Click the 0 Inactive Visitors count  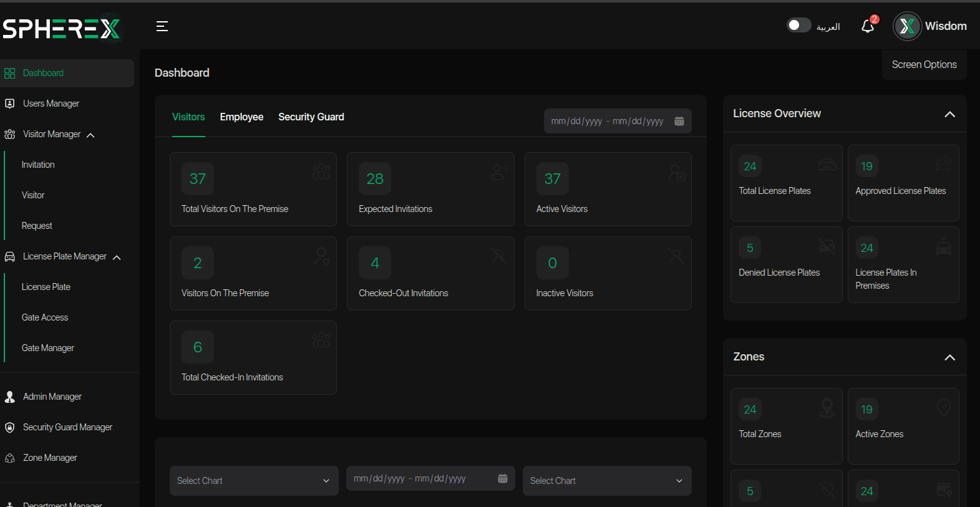(x=553, y=263)
